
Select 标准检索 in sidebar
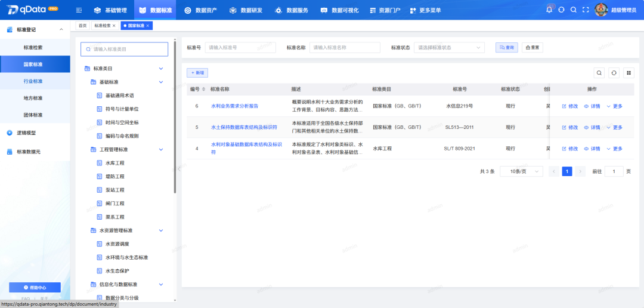click(33, 48)
